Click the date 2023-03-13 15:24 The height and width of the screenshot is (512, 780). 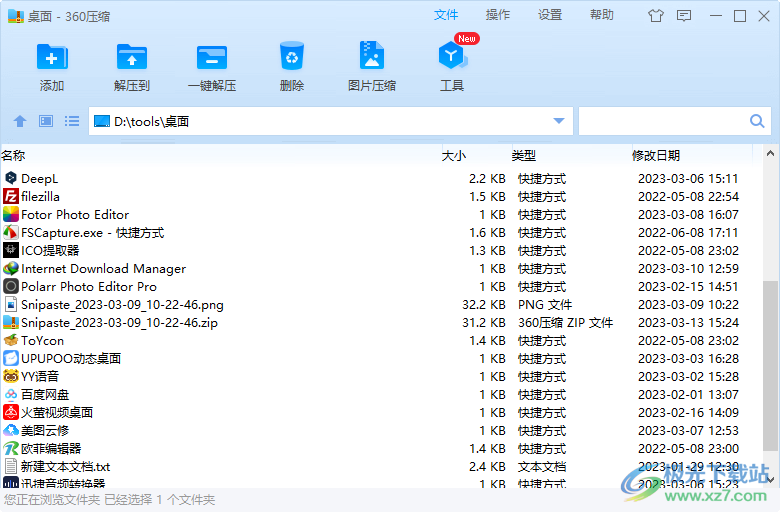click(x=688, y=322)
